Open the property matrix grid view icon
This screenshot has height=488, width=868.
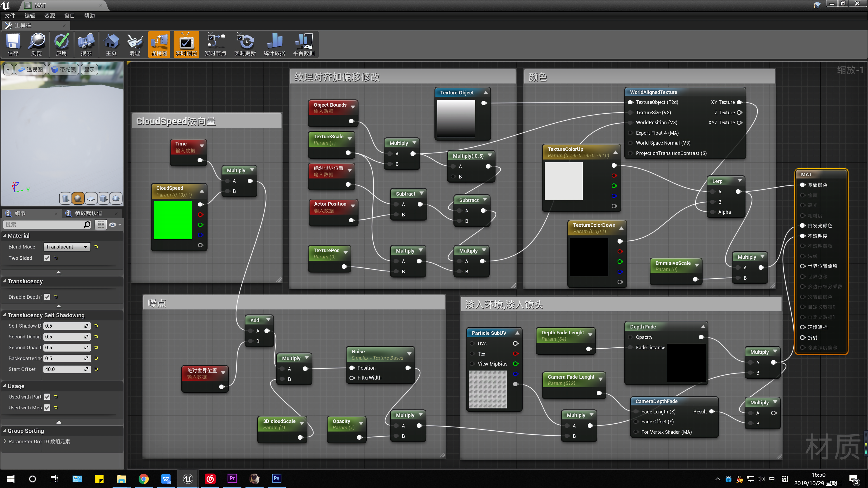[x=101, y=225]
